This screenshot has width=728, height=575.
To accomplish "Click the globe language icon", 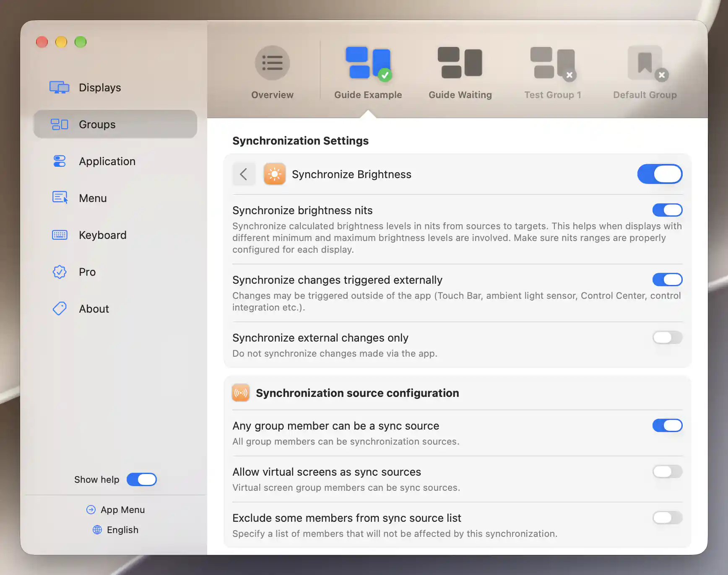I will pos(97,530).
